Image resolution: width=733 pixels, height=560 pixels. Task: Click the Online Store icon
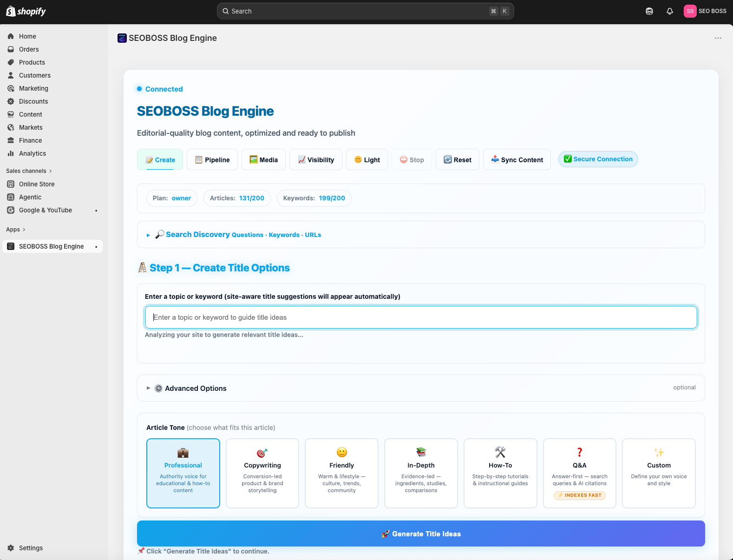tap(11, 184)
